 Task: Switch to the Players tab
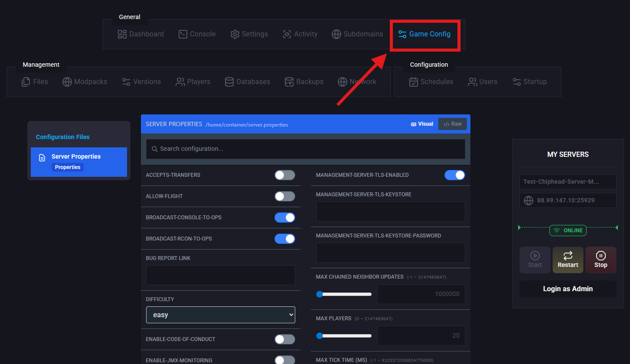click(x=193, y=82)
